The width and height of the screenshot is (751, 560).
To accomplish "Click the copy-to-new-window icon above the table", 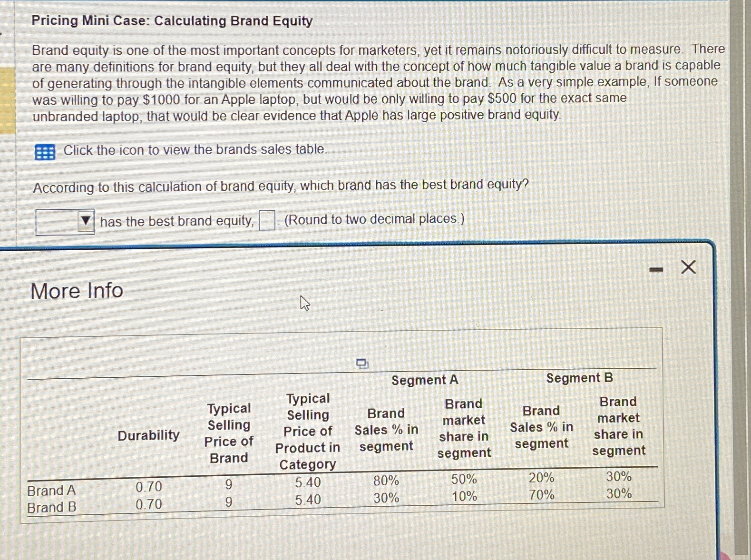I will click(362, 363).
